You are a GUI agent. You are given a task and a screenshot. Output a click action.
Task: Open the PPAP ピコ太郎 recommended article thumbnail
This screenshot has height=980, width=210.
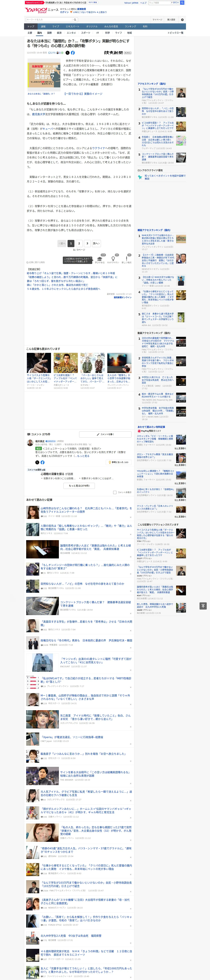point(66,363)
